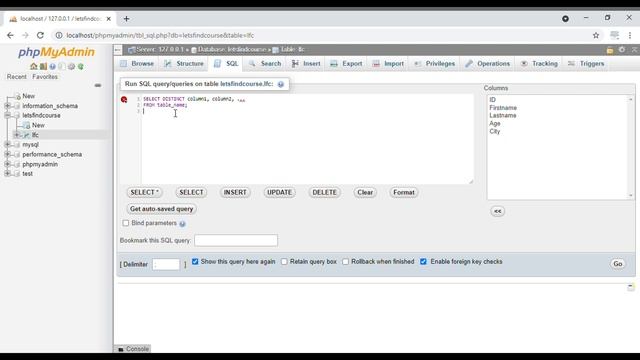Open the Search tab
This screenshot has width=640, height=360.
(265, 64)
